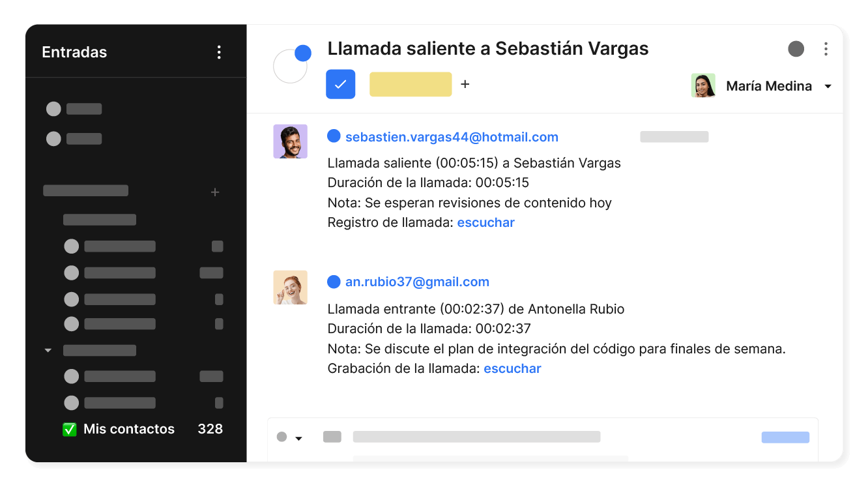The image size is (868, 487).
Task: Toggle the blue checkmark completion button
Action: 340,84
